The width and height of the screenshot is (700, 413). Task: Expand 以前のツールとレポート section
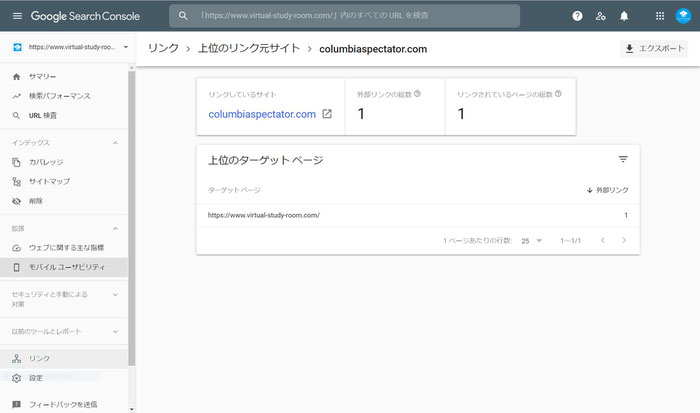point(115,332)
